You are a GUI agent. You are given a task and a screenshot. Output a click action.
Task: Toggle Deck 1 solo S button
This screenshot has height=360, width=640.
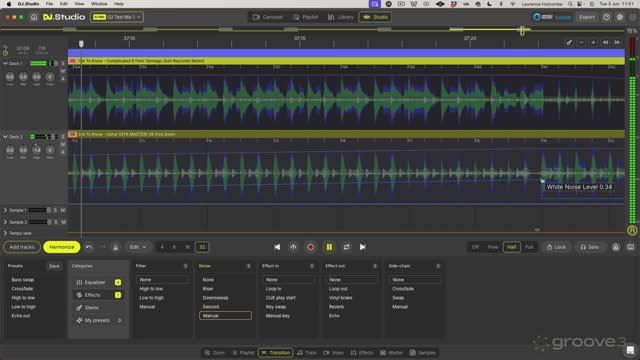click(x=63, y=64)
